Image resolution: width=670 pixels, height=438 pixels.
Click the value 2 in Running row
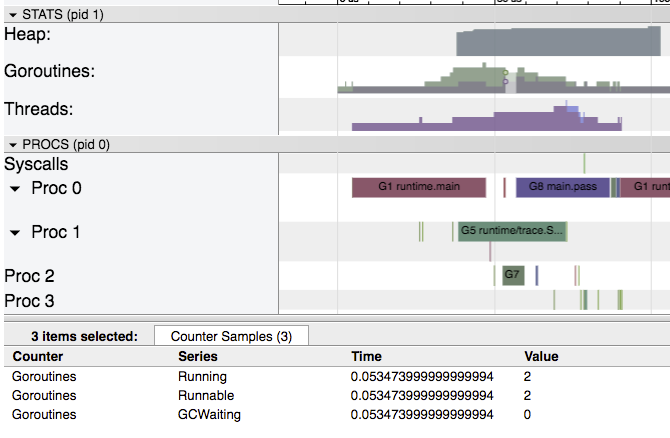(x=527, y=376)
